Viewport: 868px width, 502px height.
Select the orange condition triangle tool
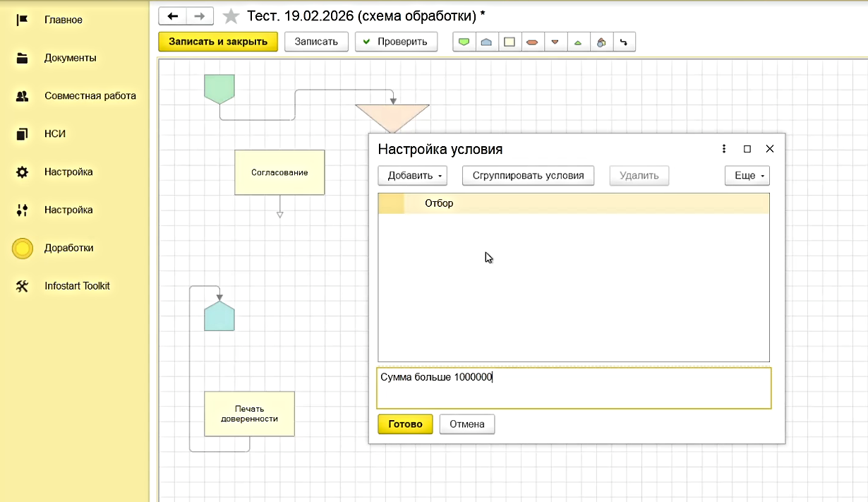[555, 42]
